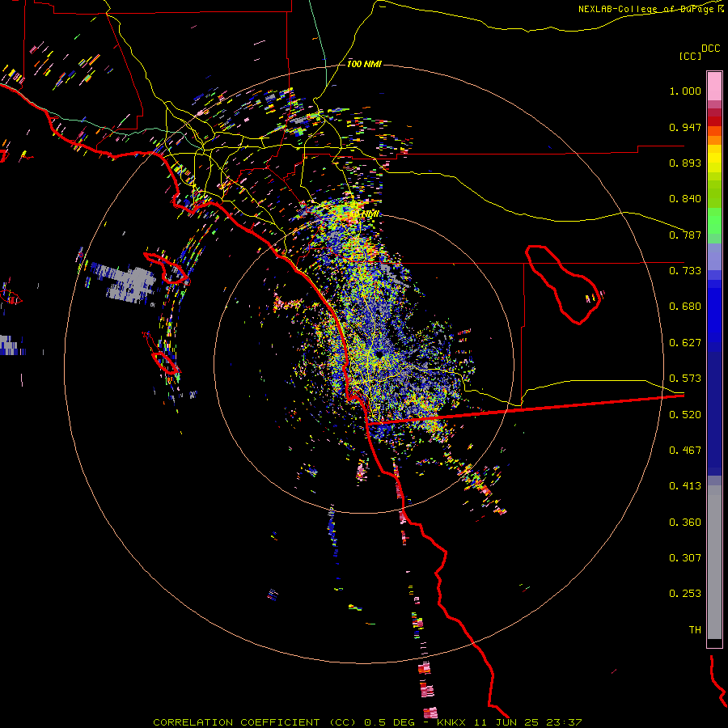Click the 0.413 scale value
The width and height of the screenshot is (728, 728).
pyautogui.click(x=685, y=486)
